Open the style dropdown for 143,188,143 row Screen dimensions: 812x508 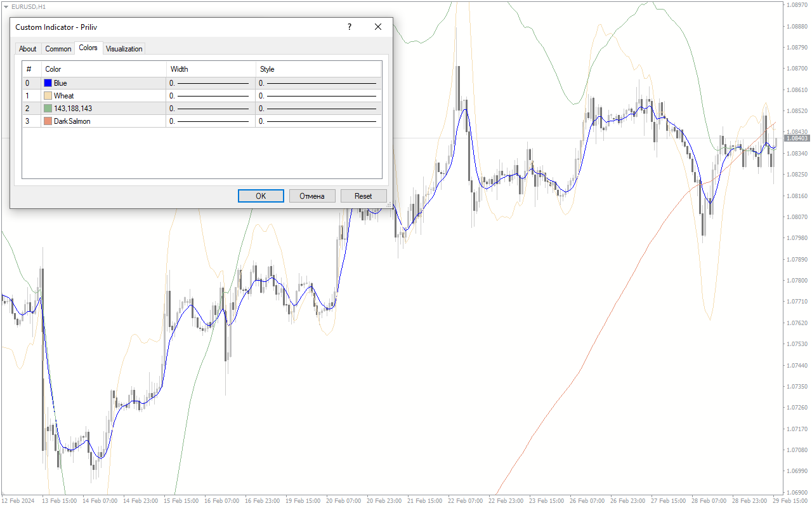point(318,109)
